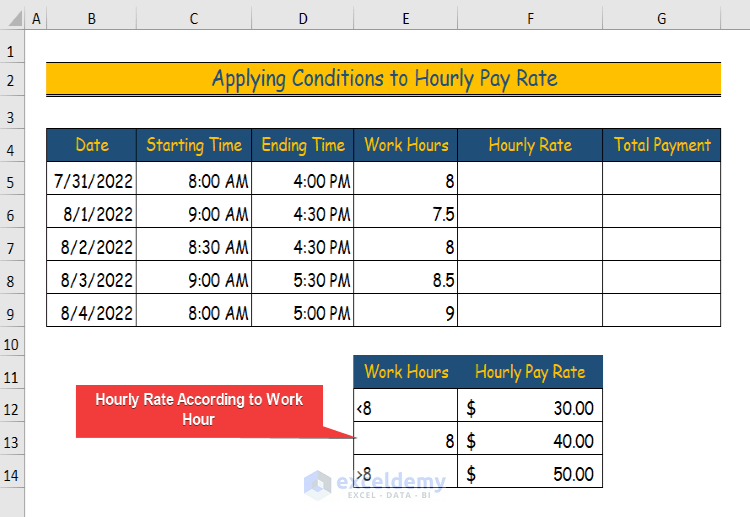
Task: Select ending time 5:00 PM cell
Action: click(302, 310)
